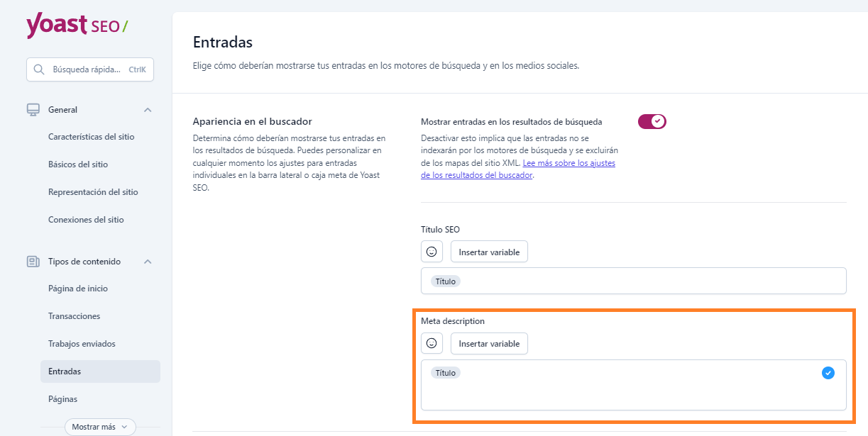
Task: Click the blue checkmark in Meta description field
Action: pos(828,372)
